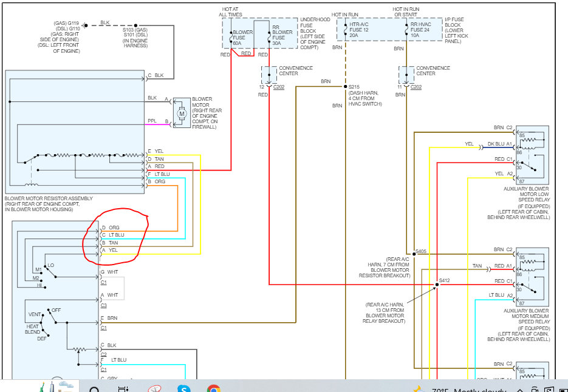
Task: Click the HI switch position label
Action: coord(39,285)
